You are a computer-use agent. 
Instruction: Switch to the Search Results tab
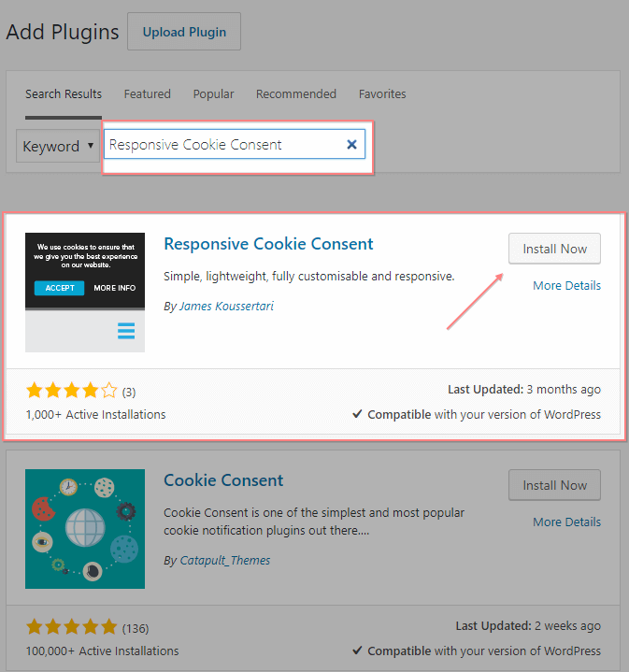[x=64, y=93]
